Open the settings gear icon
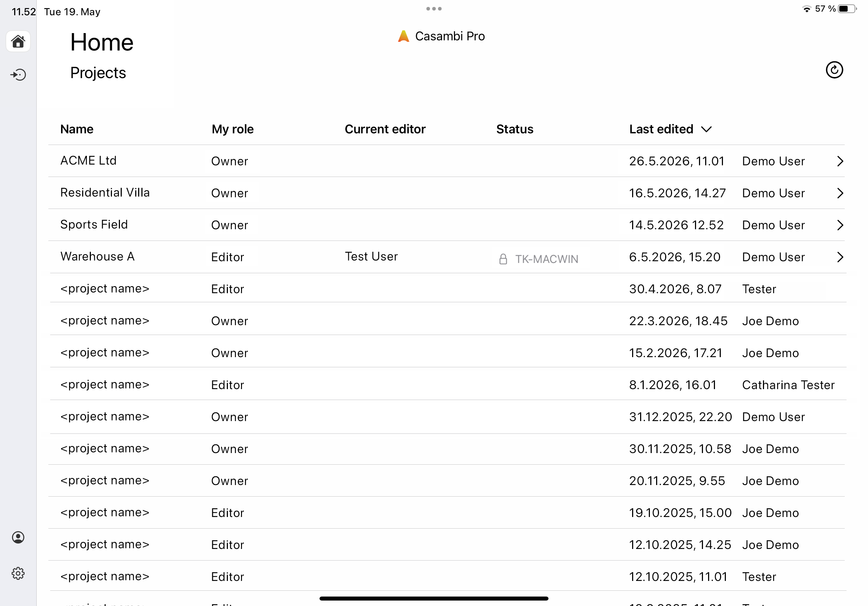Screen dimensions: 868x606 click(18, 573)
